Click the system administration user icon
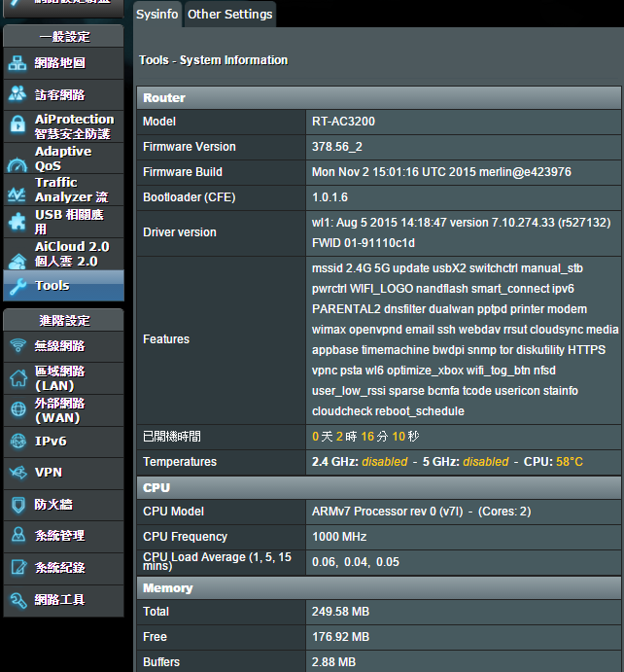 pos(18,535)
